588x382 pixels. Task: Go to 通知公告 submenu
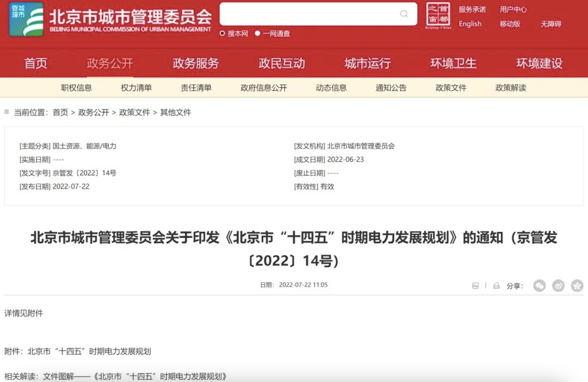391,88
